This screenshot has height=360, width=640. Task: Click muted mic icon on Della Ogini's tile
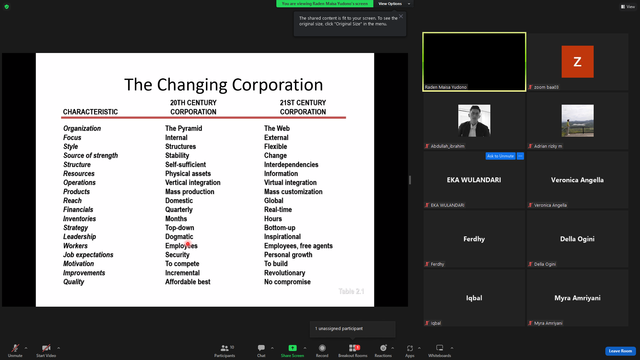(530, 264)
